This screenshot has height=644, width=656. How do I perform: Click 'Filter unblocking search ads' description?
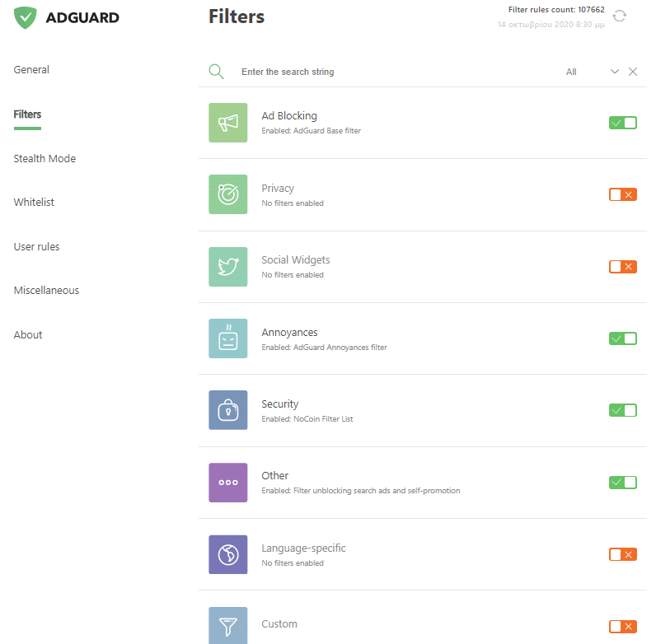(361, 491)
